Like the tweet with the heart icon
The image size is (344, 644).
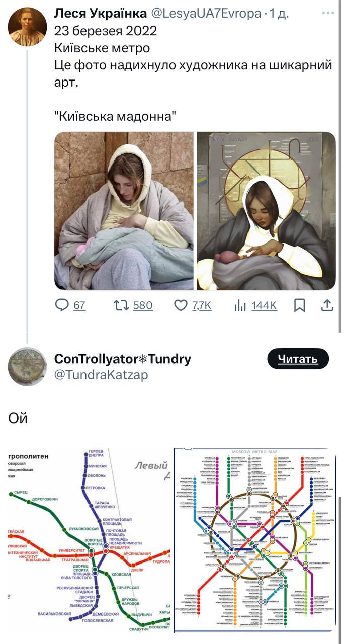click(x=180, y=305)
